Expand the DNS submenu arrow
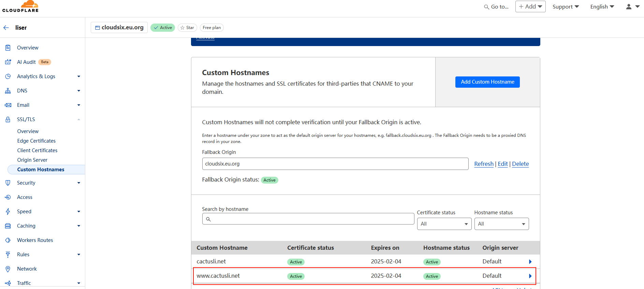The image size is (644, 289). pos(79,91)
